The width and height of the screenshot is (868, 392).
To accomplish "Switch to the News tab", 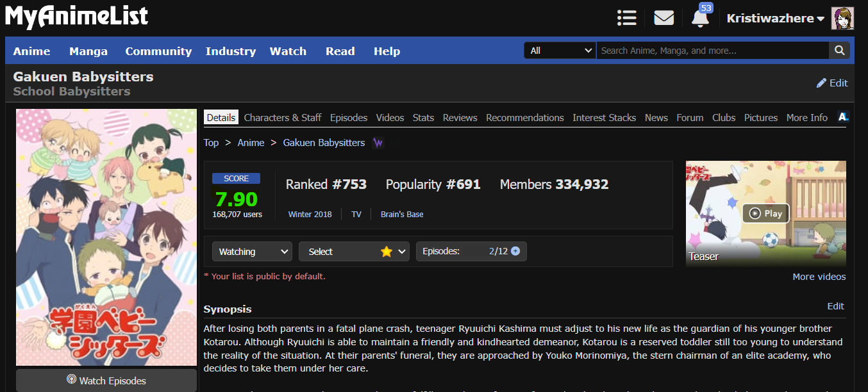I will coord(656,117).
